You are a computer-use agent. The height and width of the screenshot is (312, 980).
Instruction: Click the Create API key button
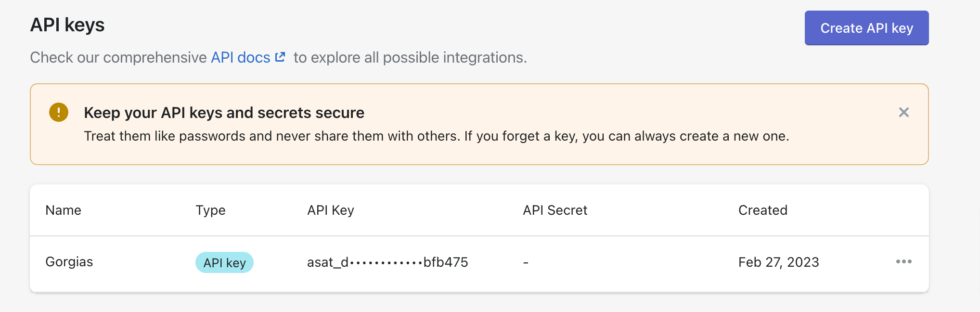[x=866, y=28]
